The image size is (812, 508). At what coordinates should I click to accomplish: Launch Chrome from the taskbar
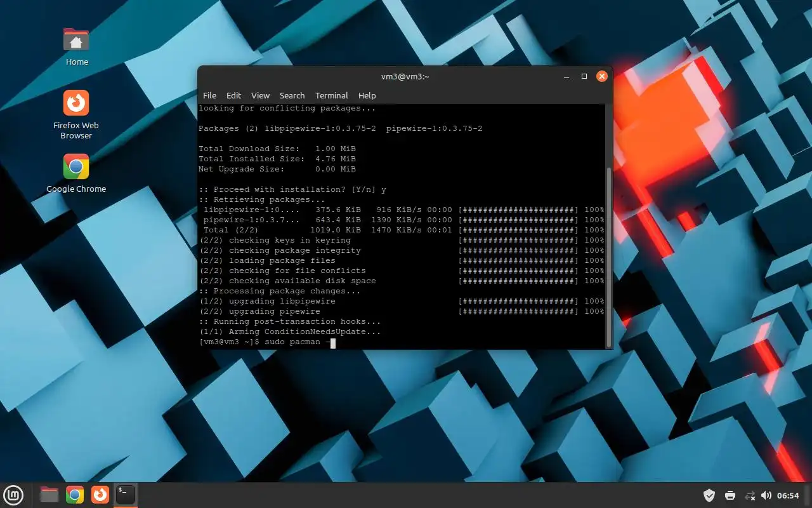75,495
